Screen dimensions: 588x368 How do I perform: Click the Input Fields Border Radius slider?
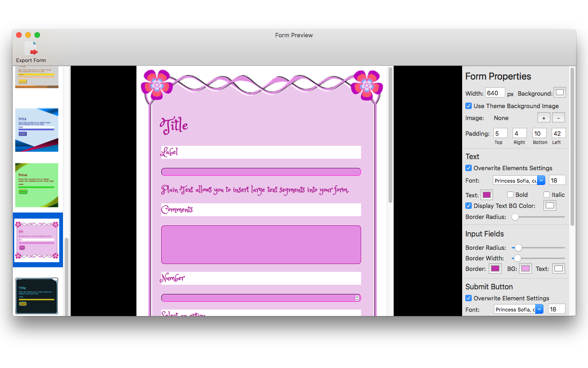(x=538, y=247)
